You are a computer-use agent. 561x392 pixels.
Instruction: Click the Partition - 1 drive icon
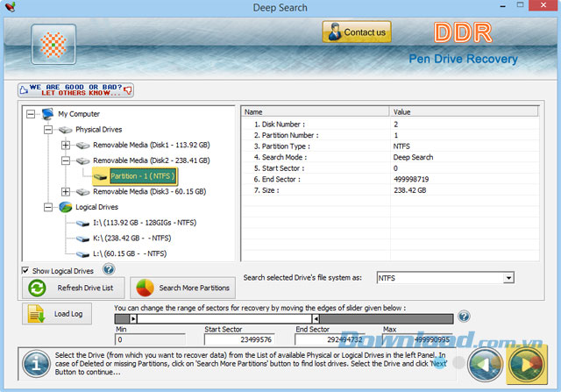click(101, 176)
